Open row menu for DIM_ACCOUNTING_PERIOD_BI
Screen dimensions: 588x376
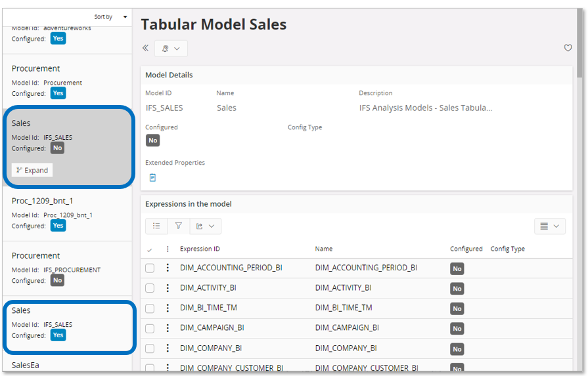(x=168, y=268)
